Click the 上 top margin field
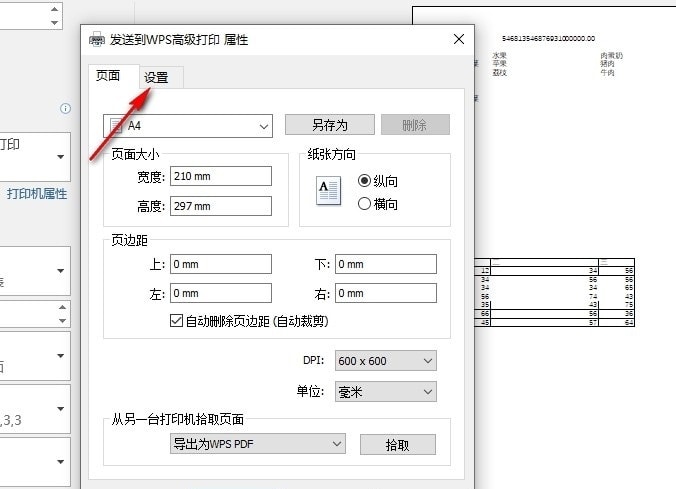Screen dimensions: 676x489 pyautogui.click(x=219, y=264)
